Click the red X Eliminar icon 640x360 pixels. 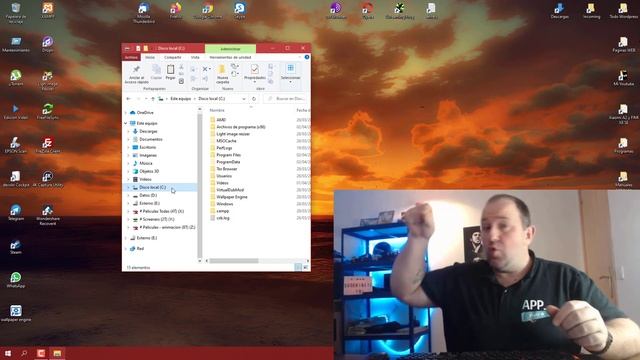pyautogui.click(x=205, y=69)
